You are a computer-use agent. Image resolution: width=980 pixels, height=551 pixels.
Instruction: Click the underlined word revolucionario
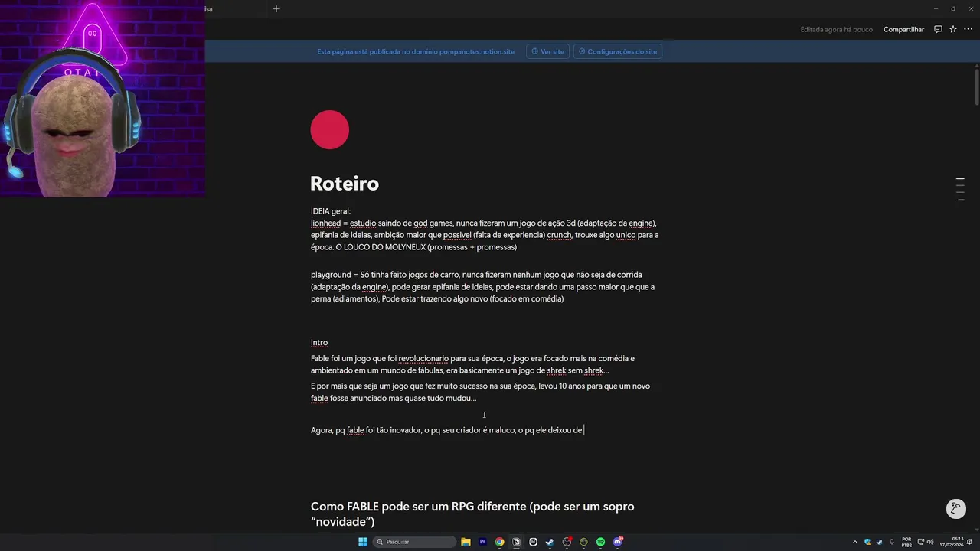point(423,358)
